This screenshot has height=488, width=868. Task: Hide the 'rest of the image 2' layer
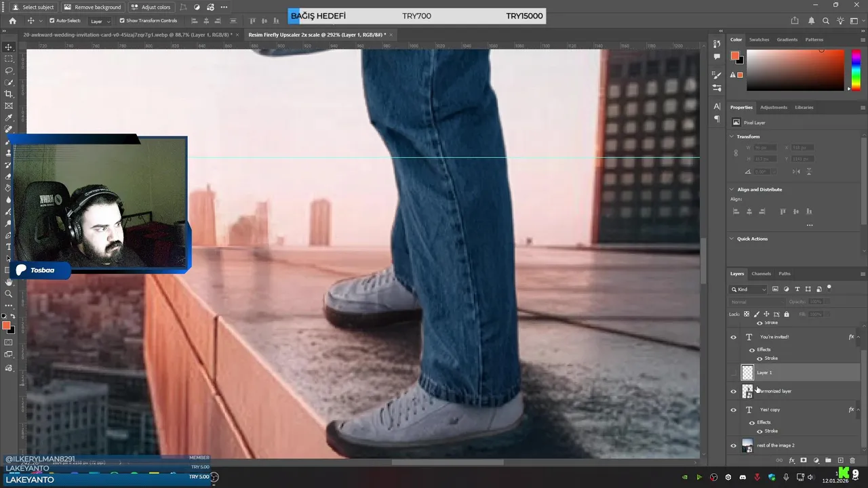pyautogui.click(x=733, y=445)
